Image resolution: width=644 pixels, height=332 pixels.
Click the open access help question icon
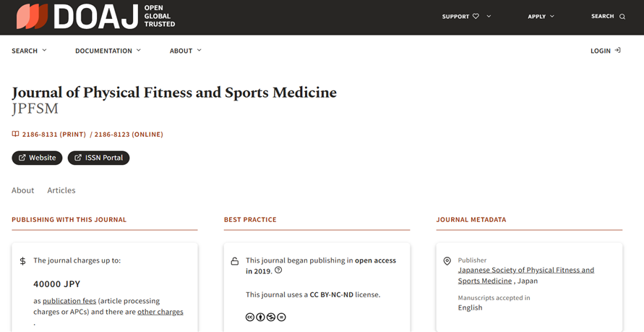pyautogui.click(x=278, y=271)
